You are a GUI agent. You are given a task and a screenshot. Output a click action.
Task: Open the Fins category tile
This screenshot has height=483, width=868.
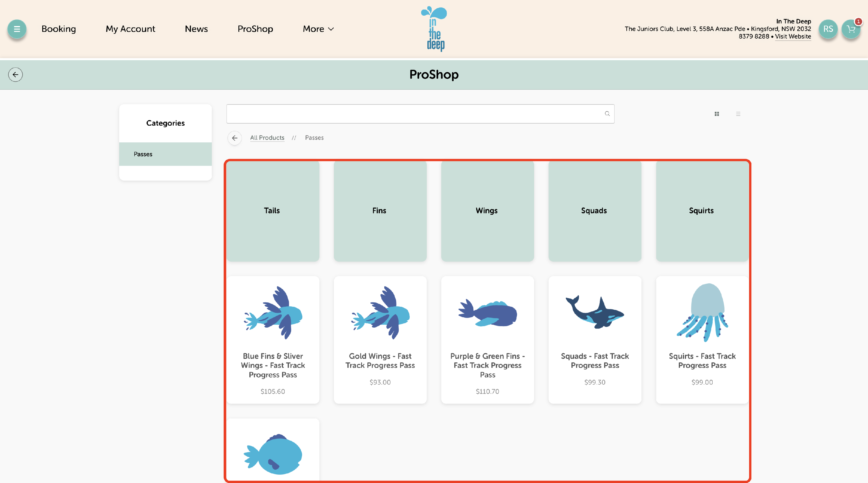click(x=380, y=211)
